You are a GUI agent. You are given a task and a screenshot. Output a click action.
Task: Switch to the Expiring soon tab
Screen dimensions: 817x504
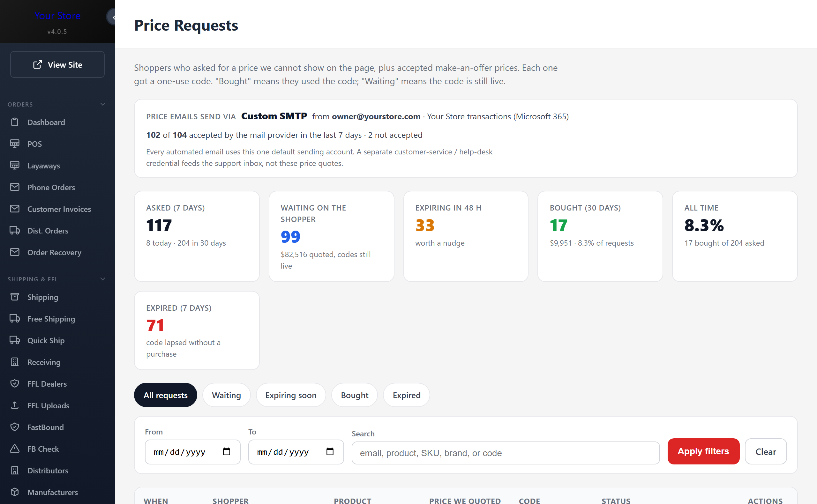(x=291, y=395)
